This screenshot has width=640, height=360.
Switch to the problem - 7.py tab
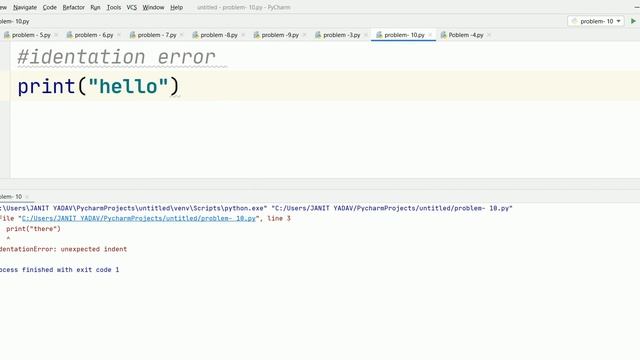point(157,35)
